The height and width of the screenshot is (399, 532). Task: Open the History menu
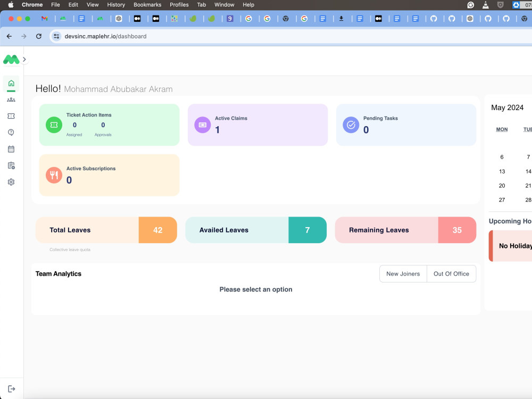[116, 5]
